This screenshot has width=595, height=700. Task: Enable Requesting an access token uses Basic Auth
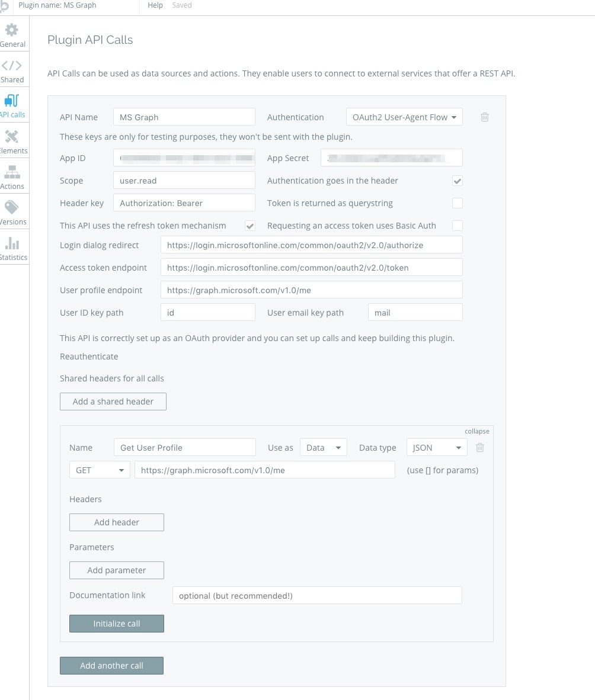tap(457, 226)
